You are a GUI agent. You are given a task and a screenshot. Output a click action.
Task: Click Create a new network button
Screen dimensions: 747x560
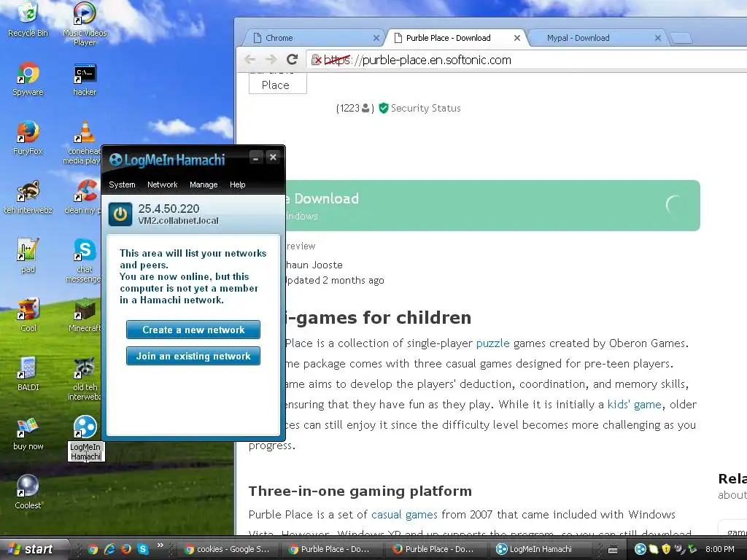tap(193, 330)
